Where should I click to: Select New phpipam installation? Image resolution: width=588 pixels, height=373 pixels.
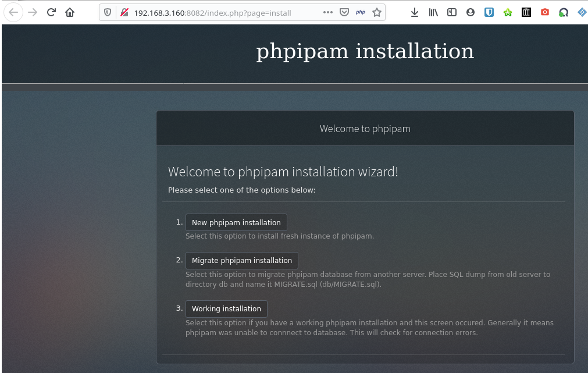[236, 222]
